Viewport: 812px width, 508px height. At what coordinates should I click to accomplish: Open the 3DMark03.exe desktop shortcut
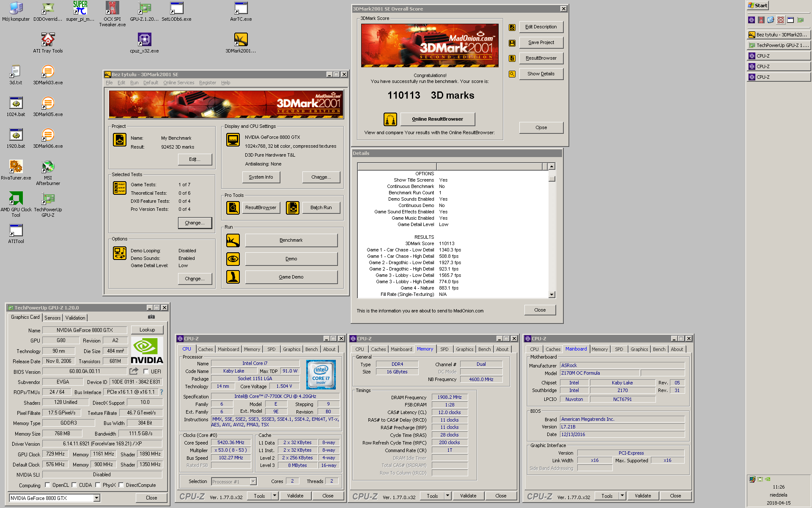[x=48, y=75]
